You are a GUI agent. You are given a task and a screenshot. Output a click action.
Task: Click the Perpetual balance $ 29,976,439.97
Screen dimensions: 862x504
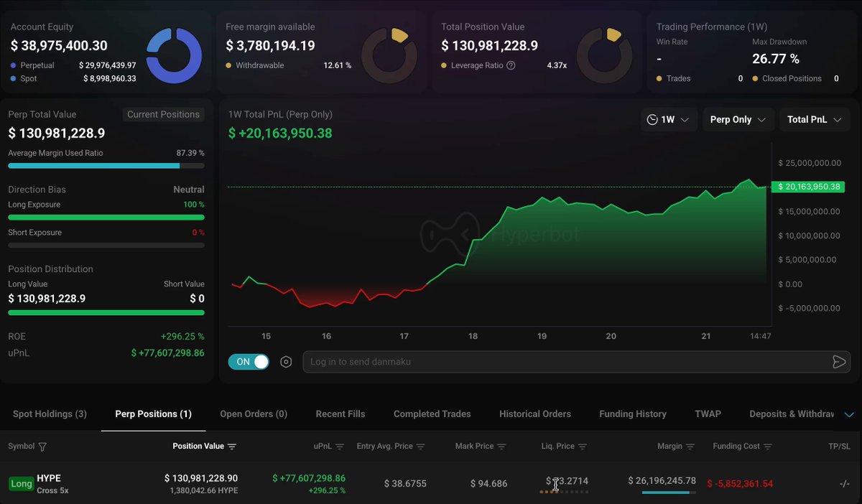pyautogui.click(x=107, y=65)
